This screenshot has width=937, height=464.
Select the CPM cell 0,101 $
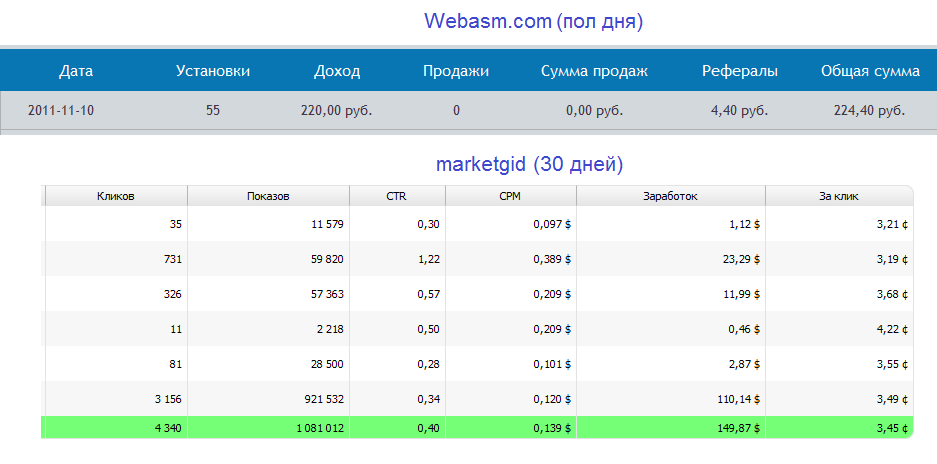552,364
